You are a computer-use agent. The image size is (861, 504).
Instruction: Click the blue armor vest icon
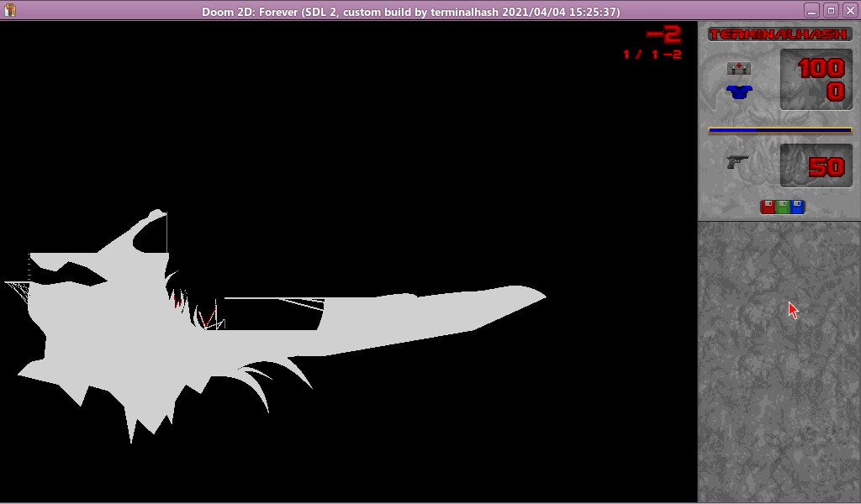(738, 92)
